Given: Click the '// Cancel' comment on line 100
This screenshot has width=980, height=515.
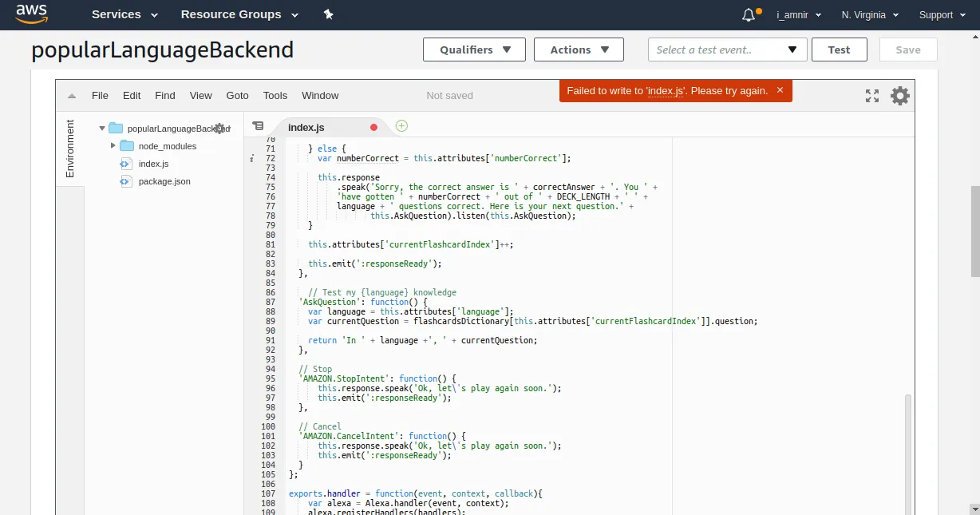Looking at the screenshot, I should (320, 426).
